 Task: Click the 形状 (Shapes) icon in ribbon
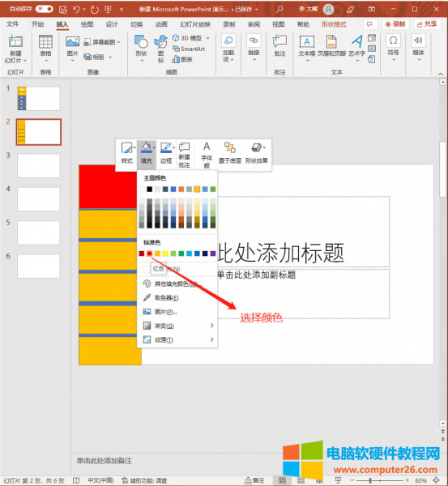click(x=141, y=41)
